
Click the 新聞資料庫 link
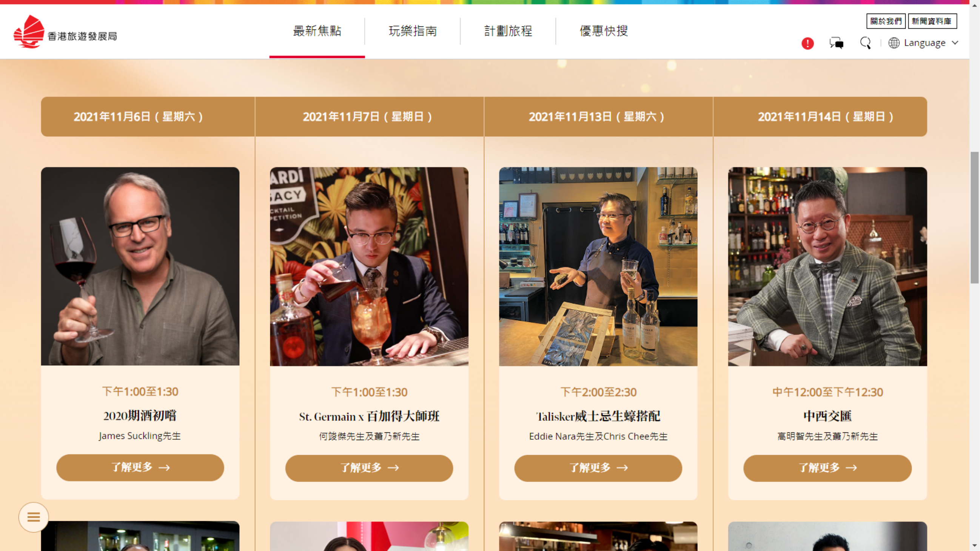932,21
